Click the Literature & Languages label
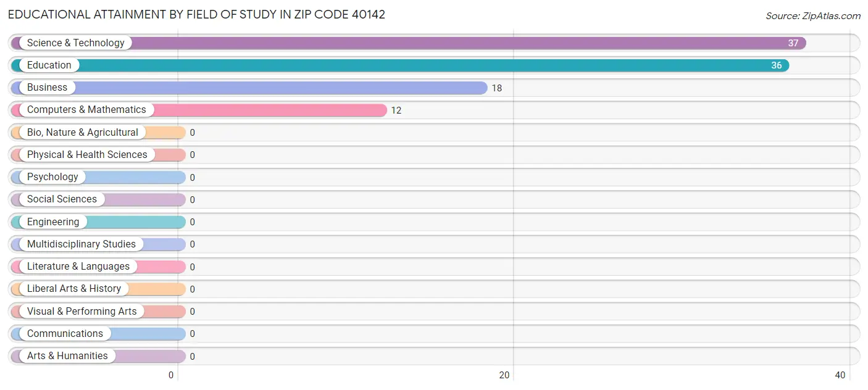Image resolution: width=868 pixels, height=390 pixels. coord(78,266)
